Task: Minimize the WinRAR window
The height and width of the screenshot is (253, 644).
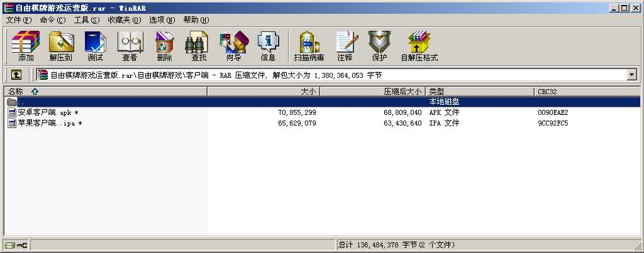Action: [x=614, y=8]
